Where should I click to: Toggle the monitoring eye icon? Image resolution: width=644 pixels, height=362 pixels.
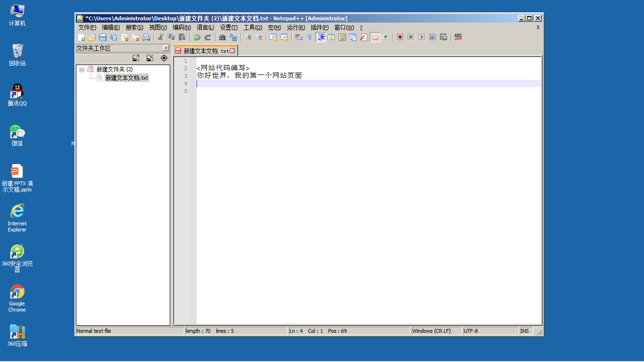coord(386,37)
